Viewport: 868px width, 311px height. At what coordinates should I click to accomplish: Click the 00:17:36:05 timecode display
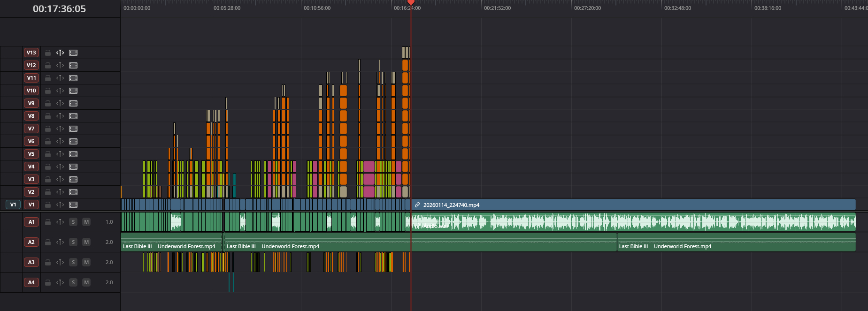pyautogui.click(x=59, y=9)
